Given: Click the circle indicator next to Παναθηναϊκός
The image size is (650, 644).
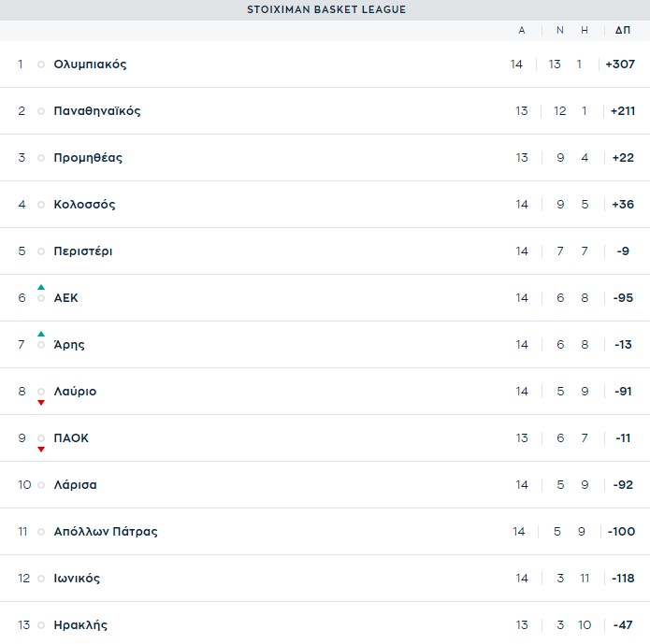Looking at the screenshot, I should [x=41, y=111].
